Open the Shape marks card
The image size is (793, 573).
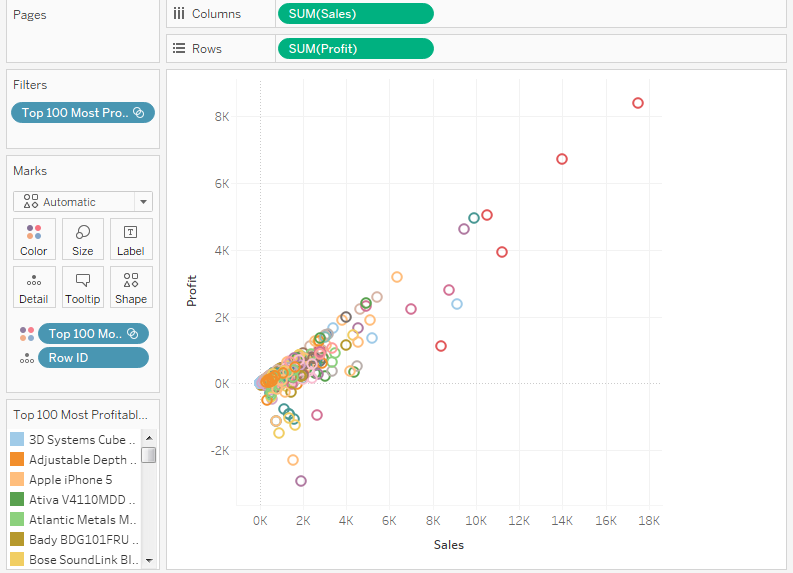pos(131,287)
